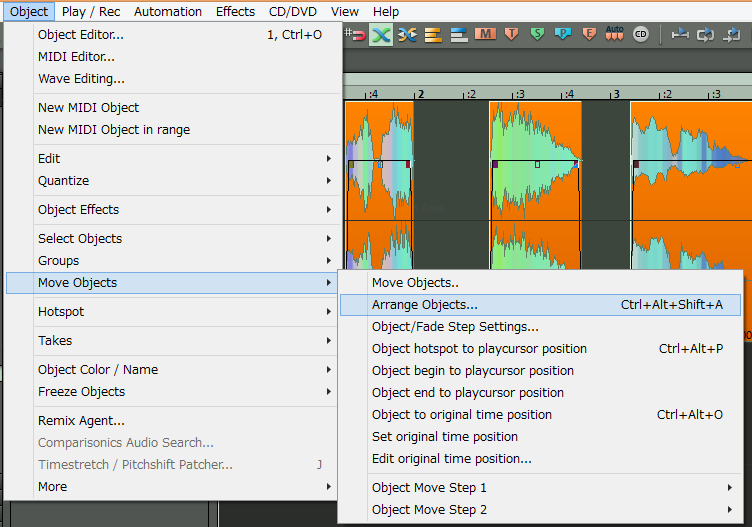Viewport: 752px width, 527px height.
Task: Select Object hotspot to playcursor position
Action: pos(540,349)
